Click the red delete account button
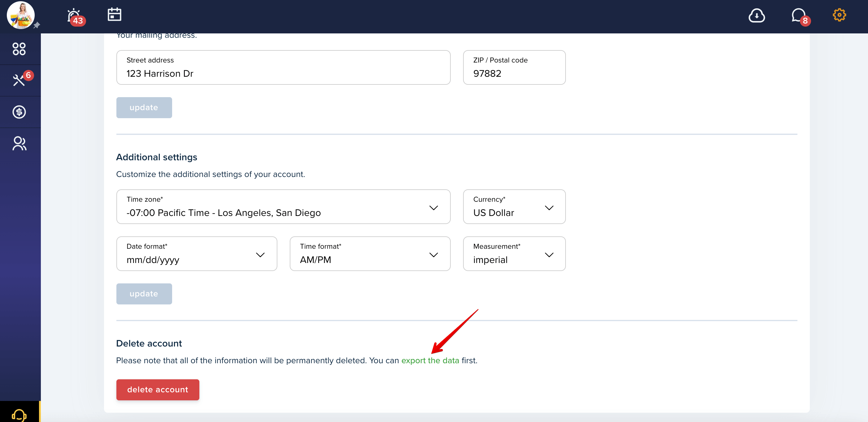868x422 pixels. [158, 390]
